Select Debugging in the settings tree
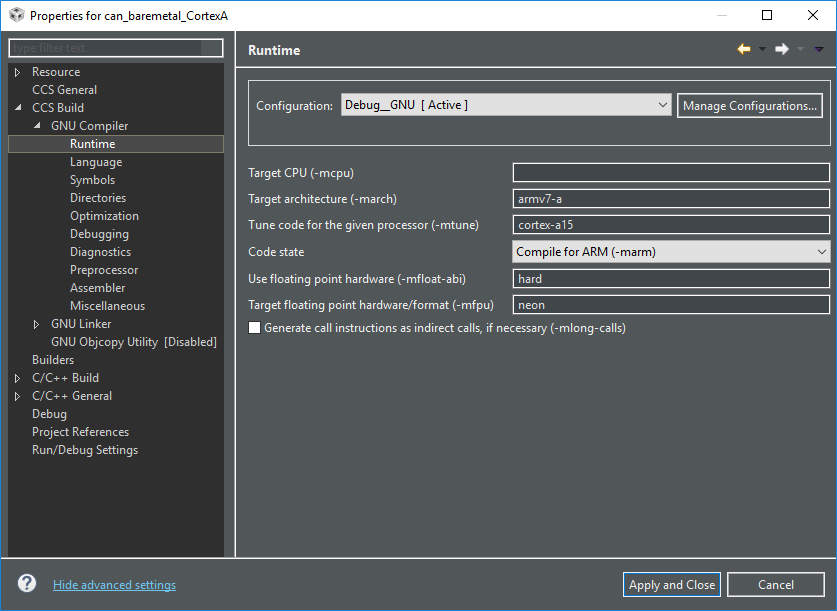This screenshot has height=611, width=837. 99,234
